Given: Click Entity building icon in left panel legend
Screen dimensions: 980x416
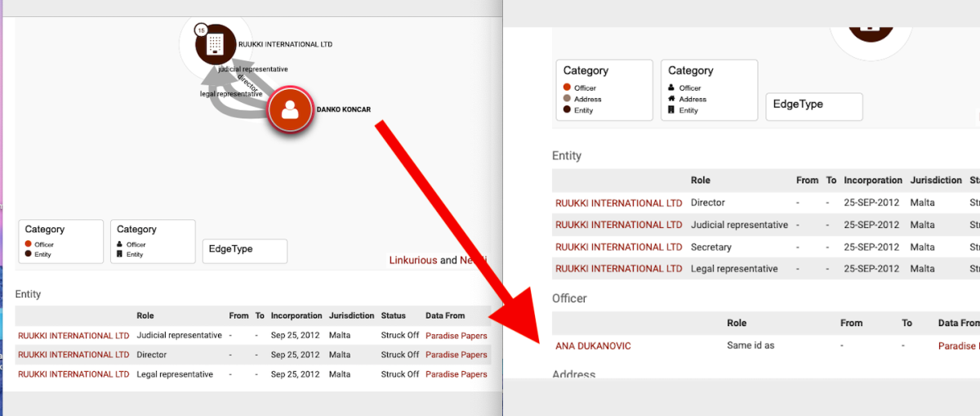Looking at the screenshot, I should point(121,254).
